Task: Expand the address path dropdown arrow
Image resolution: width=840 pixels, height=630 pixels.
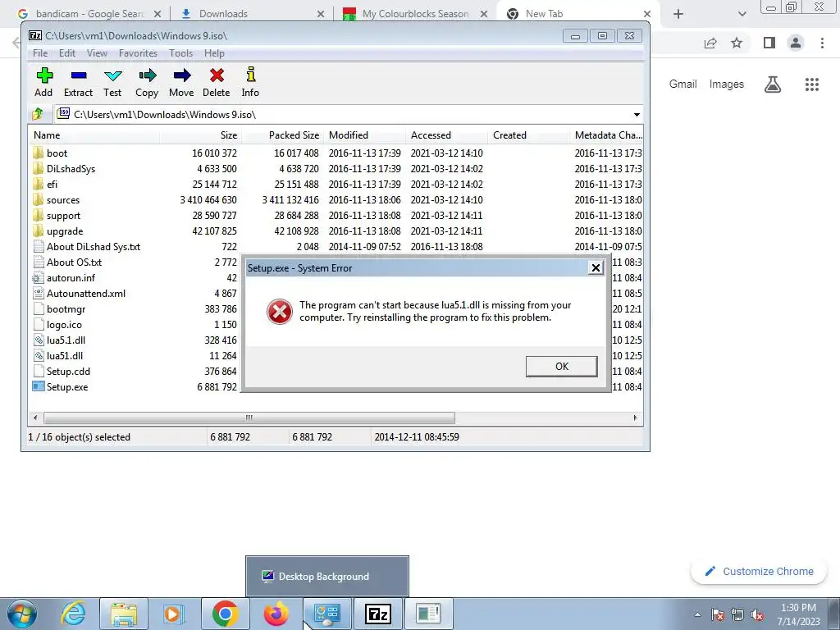Action: (x=637, y=114)
